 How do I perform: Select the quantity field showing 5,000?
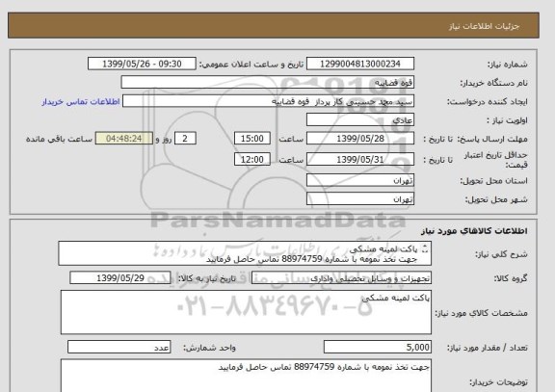378,347
